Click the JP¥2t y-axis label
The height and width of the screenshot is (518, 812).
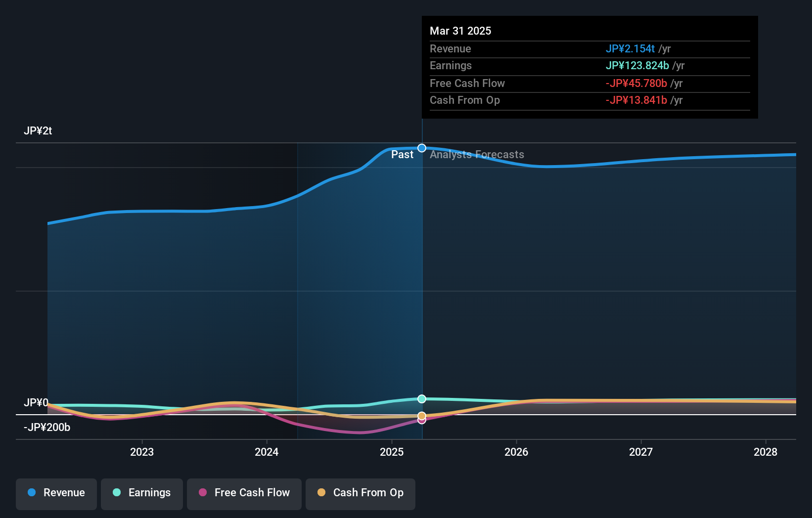pos(38,131)
